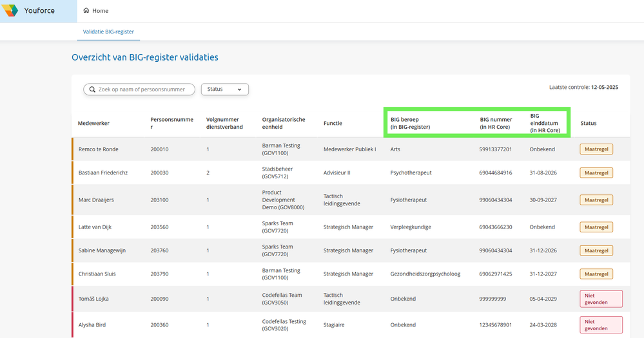
Task: Click Maatregel badge for Sabine Managewijn
Action: (x=596, y=250)
